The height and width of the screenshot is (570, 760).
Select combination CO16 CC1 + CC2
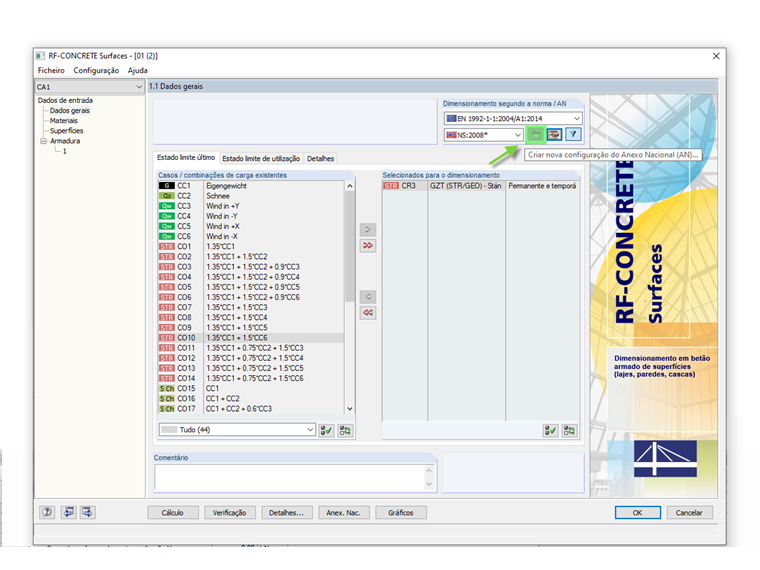point(251,398)
